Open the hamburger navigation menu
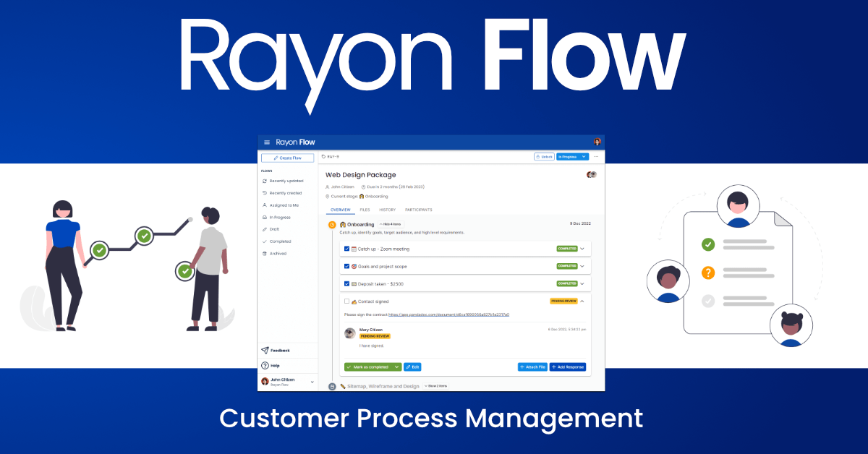Screen dimensions: 868x454 click(267, 141)
